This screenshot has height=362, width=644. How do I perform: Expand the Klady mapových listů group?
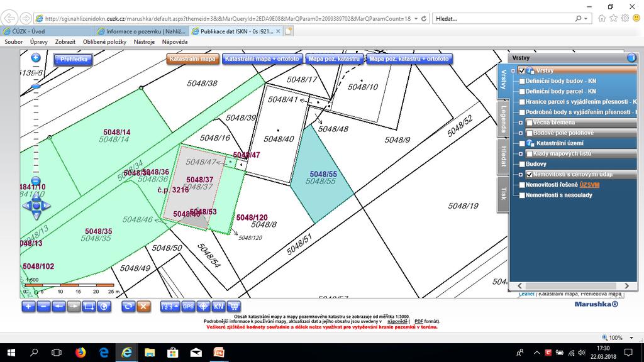[x=521, y=154]
